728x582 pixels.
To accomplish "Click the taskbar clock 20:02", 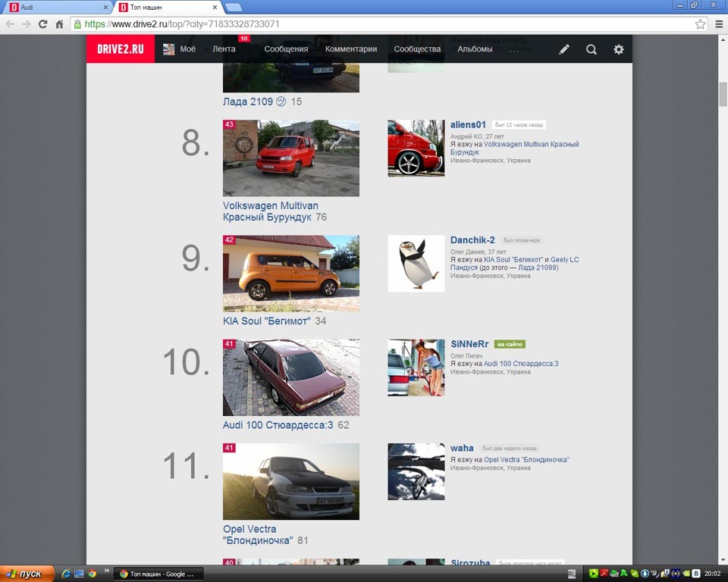I will click(x=712, y=574).
